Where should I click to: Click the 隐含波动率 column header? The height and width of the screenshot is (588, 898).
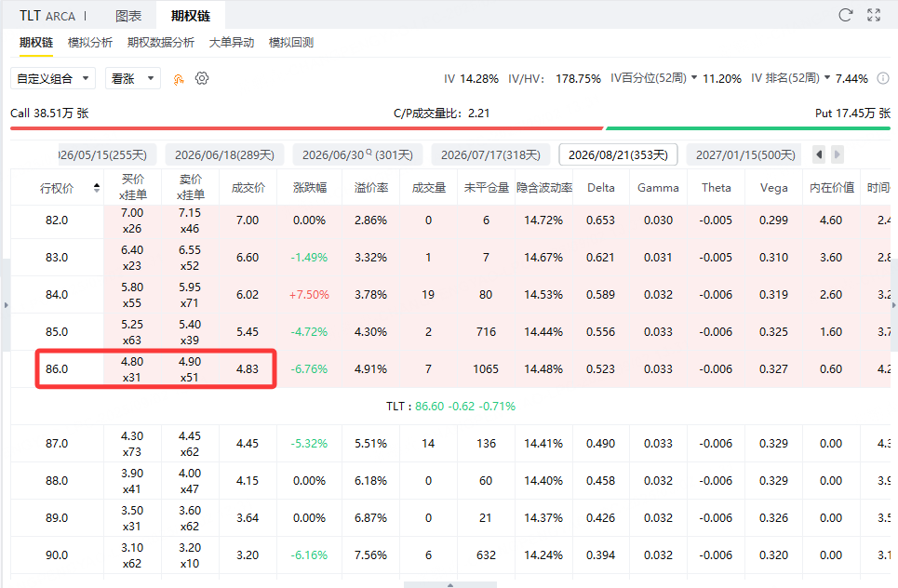point(544,187)
